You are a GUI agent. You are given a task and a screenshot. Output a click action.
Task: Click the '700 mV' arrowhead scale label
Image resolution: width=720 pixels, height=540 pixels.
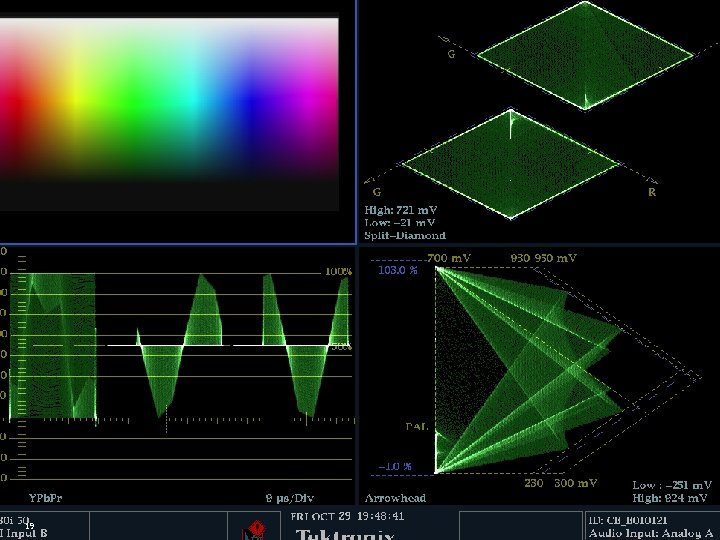[x=449, y=258]
